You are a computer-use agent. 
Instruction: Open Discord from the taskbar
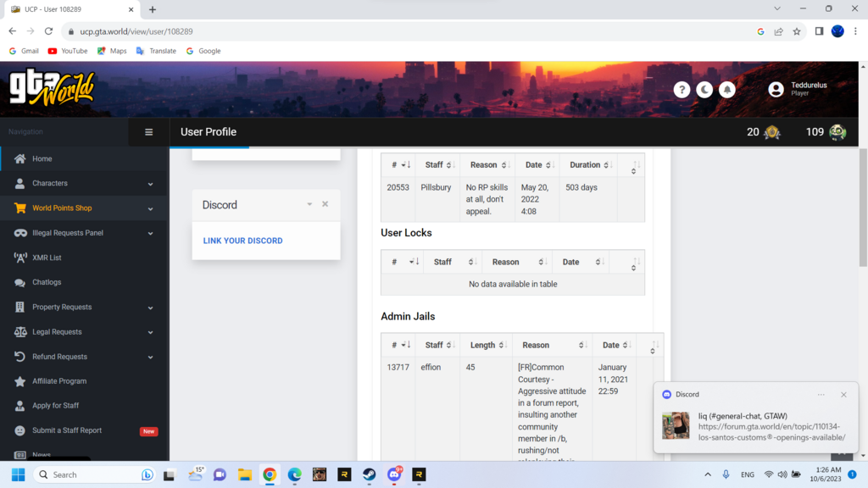click(394, 474)
